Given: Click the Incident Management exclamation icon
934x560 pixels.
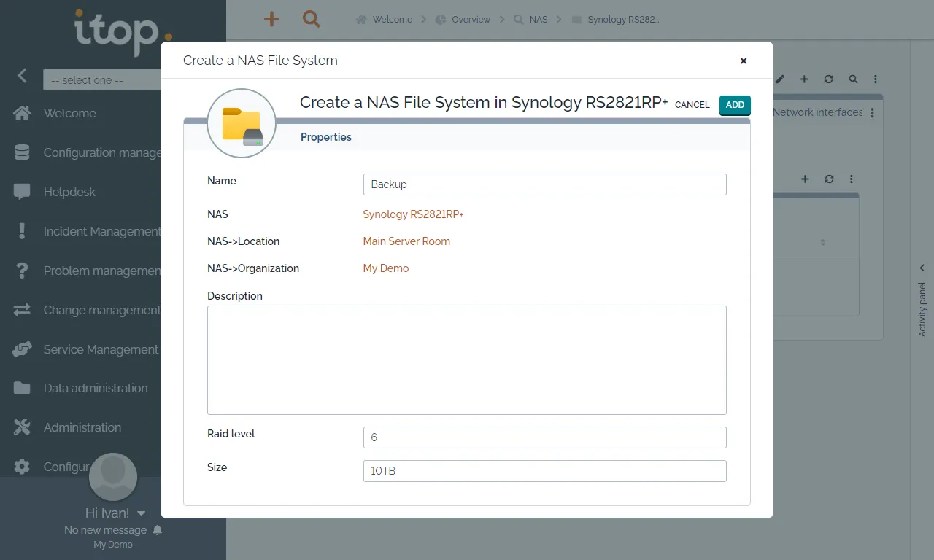Looking at the screenshot, I should 22,231.
